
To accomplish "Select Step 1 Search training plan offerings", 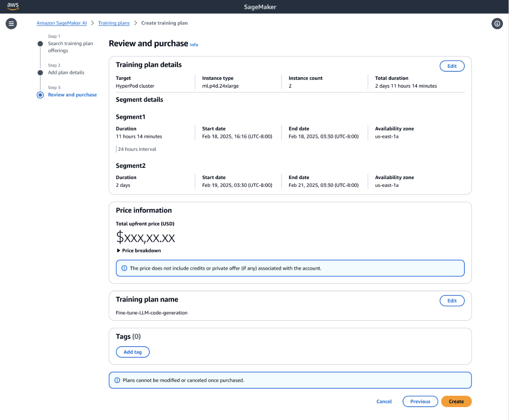I will pos(70,47).
